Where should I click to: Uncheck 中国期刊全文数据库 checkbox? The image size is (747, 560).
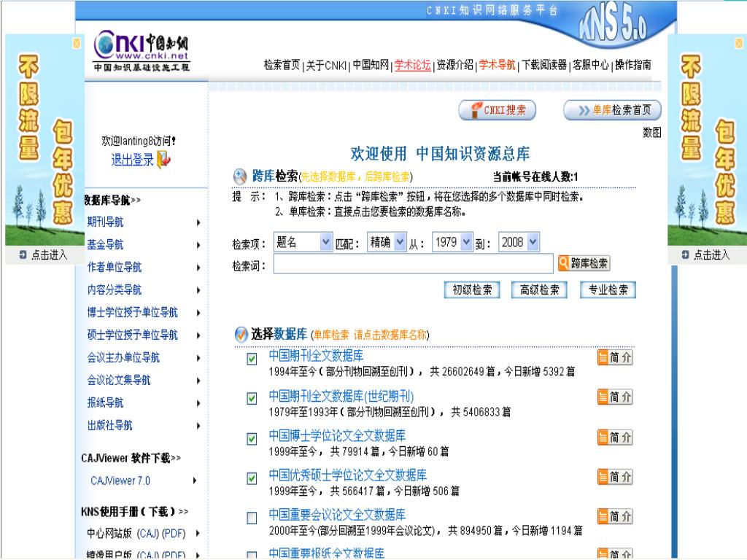click(x=252, y=359)
